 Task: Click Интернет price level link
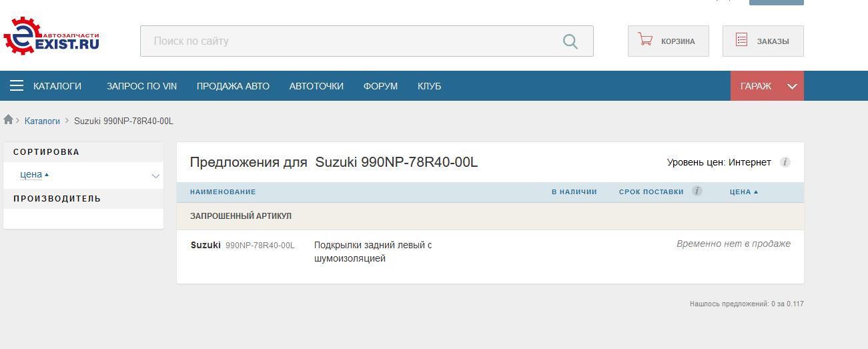tap(750, 162)
